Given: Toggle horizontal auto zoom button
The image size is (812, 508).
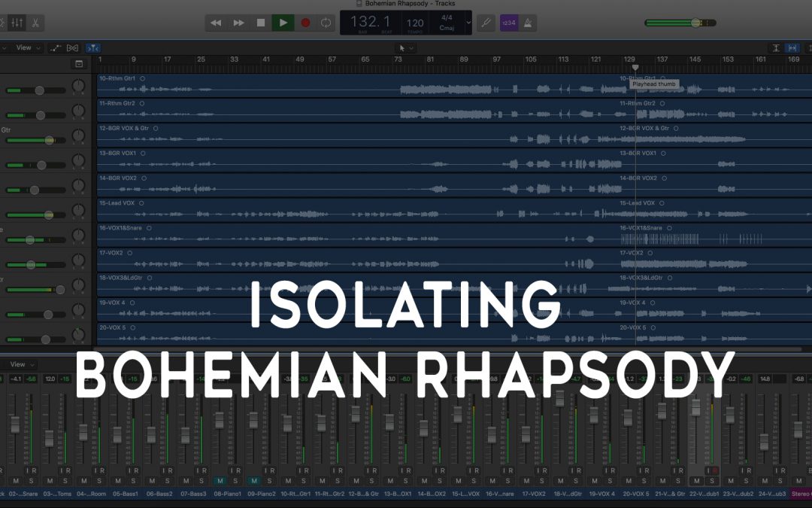Looking at the screenshot, I should point(792,47).
